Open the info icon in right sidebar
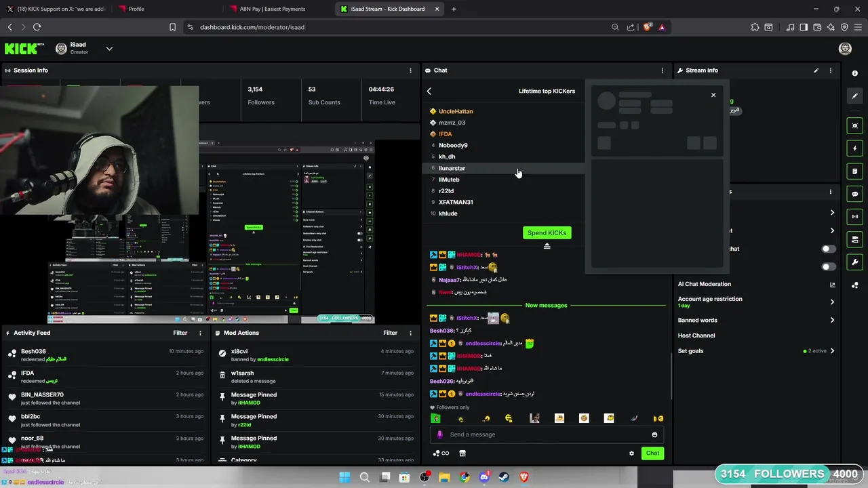The width and height of the screenshot is (868, 488). coord(854,73)
